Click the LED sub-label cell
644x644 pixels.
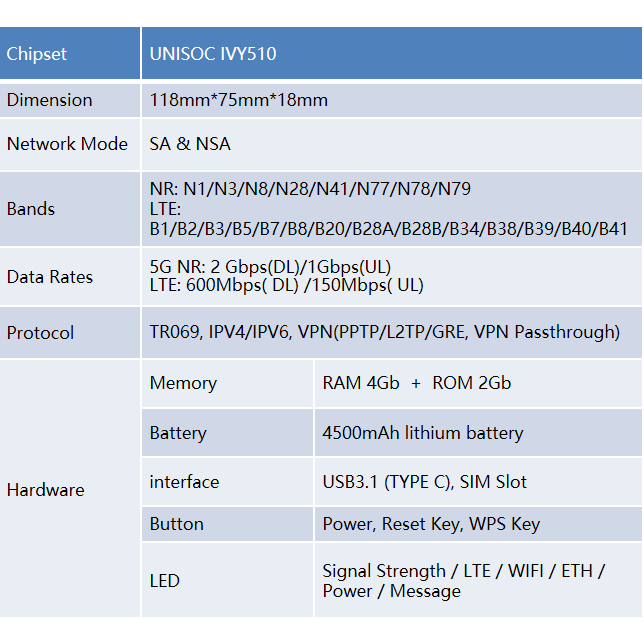coord(165,581)
